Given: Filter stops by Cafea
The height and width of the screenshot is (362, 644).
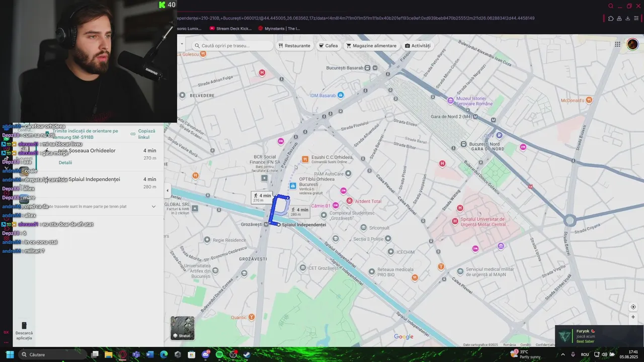Looking at the screenshot, I should pyautogui.click(x=328, y=46).
